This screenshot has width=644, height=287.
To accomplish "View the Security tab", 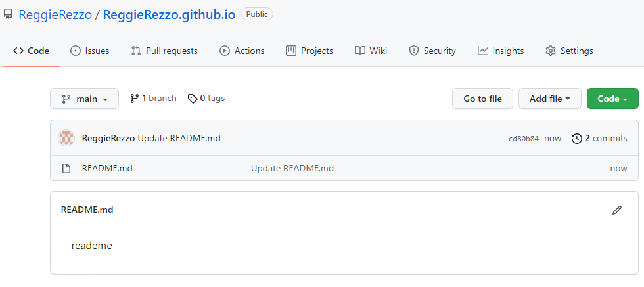I will click(x=432, y=51).
